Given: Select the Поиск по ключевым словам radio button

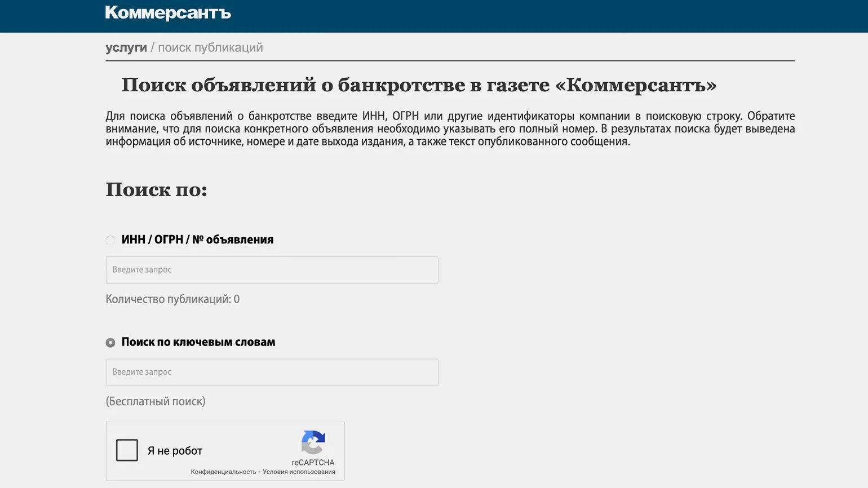Looking at the screenshot, I should [x=110, y=343].
